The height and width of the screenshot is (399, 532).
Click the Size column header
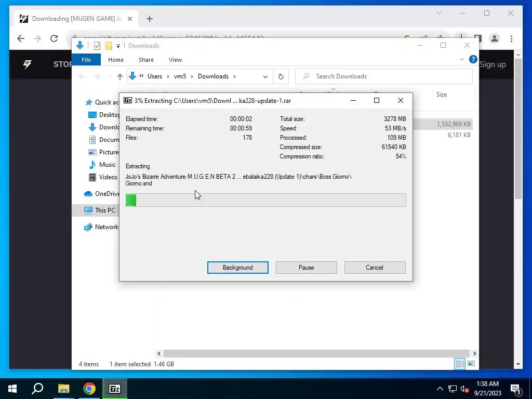click(442, 95)
